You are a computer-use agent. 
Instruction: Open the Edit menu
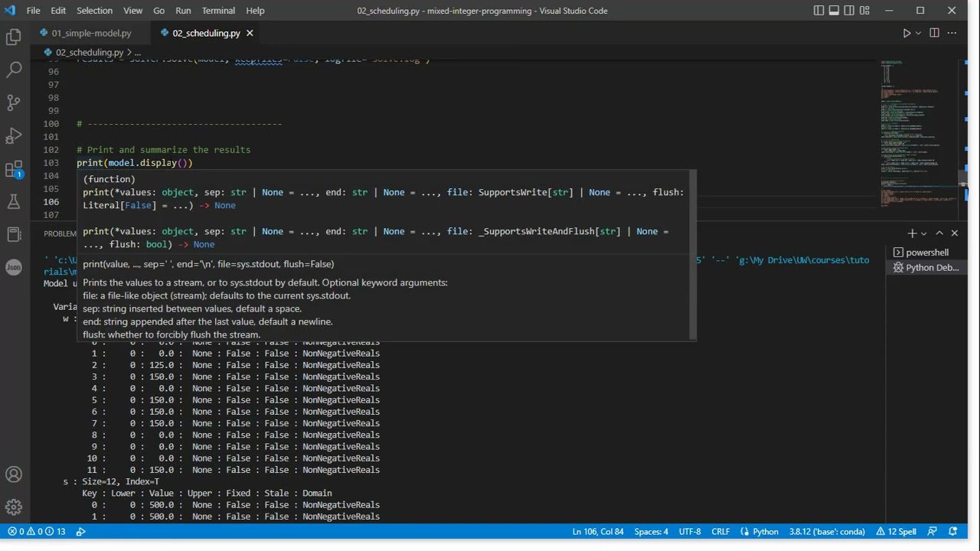(58, 11)
